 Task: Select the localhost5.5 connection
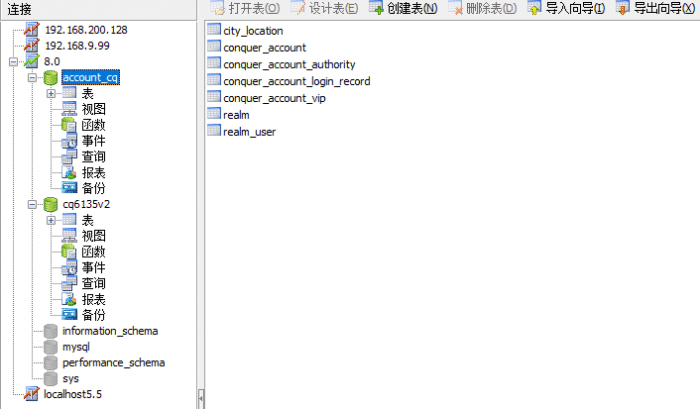point(72,394)
